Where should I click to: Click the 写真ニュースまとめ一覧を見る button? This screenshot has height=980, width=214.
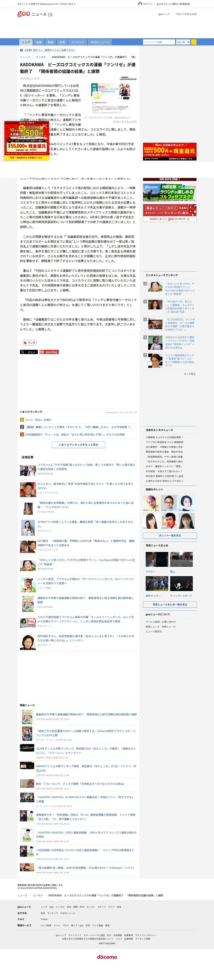[170, 605]
